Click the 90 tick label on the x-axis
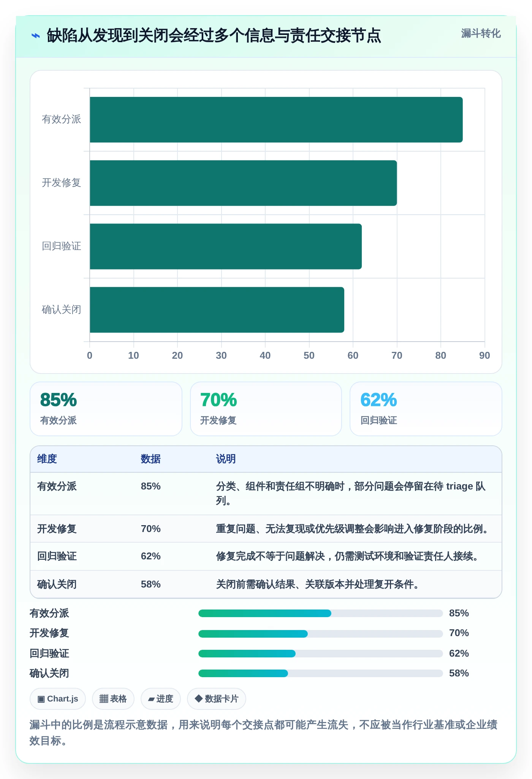The width and height of the screenshot is (532, 779). point(484,355)
